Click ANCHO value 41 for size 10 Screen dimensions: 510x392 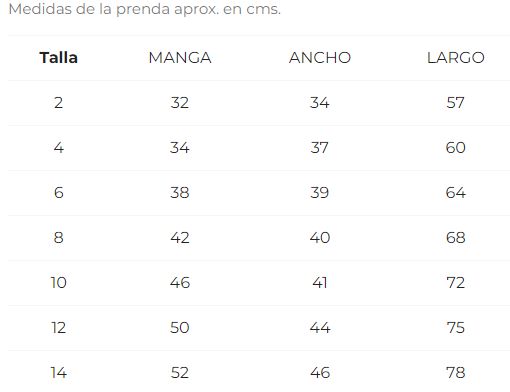[320, 283]
